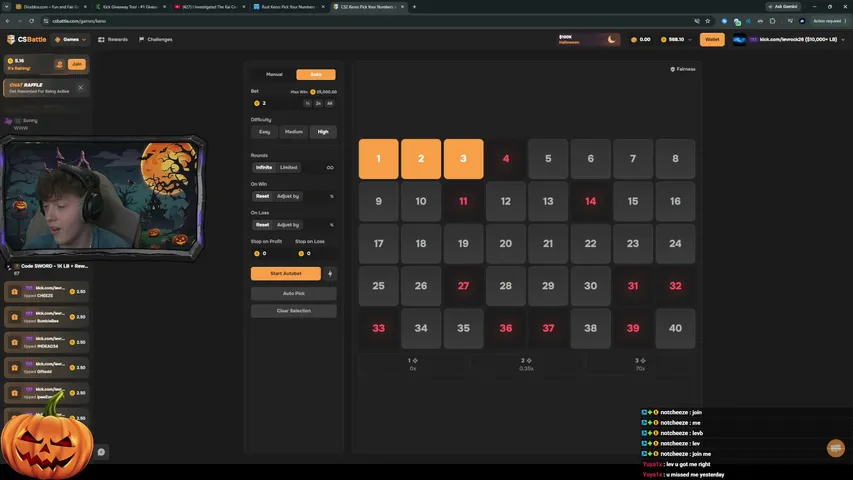The height and width of the screenshot is (480, 853).
Task: Open the Fairness info
Action: pos(683,69)
